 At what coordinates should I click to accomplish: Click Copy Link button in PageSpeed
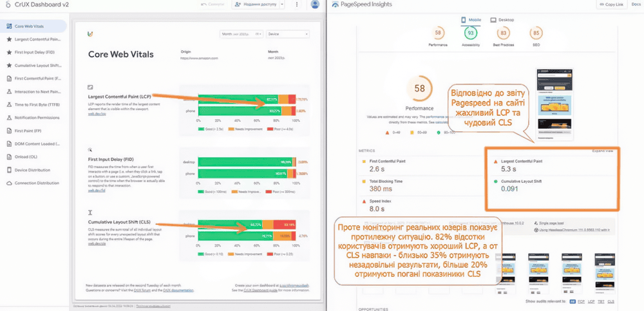611,5
